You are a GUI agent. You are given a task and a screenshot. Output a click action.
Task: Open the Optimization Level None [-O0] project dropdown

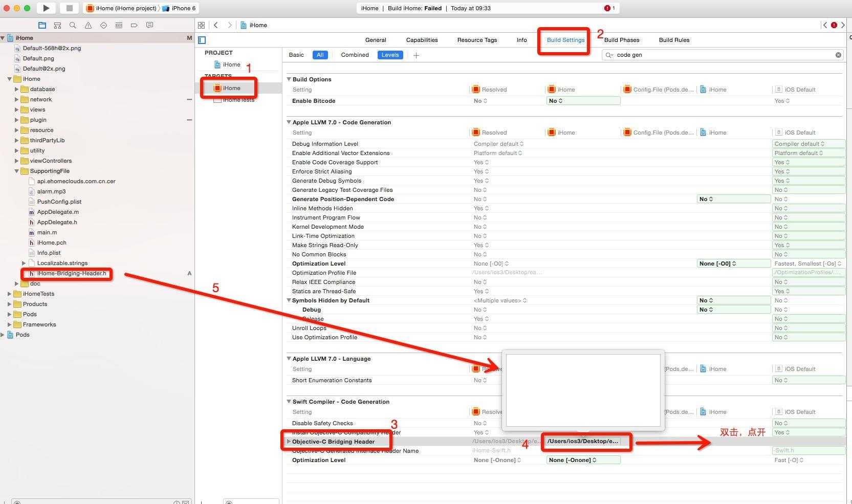pos(733,264)
